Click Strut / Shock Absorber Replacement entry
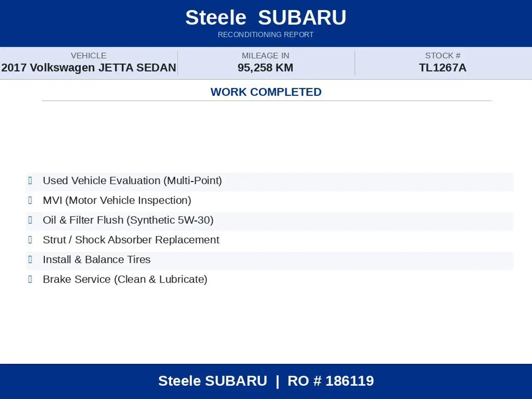532x399 pixels. (131, 240)
